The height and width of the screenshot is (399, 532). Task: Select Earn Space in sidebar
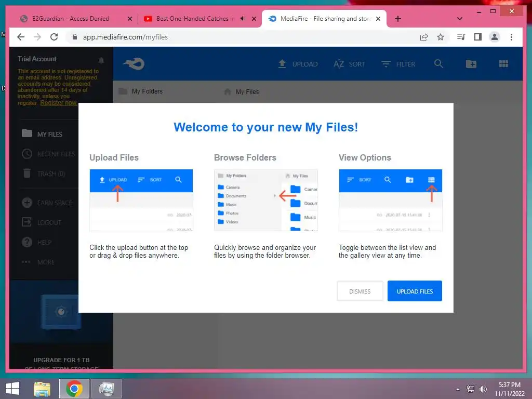coord(47,203)
